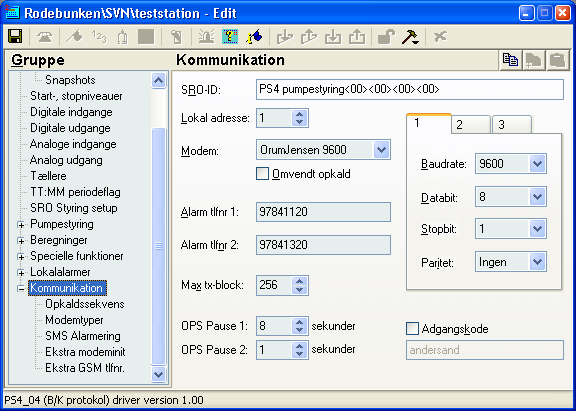The width and height of the screenshot is (576, 411).
Task: Select Modemtyper in the tree
Action: 74,320
